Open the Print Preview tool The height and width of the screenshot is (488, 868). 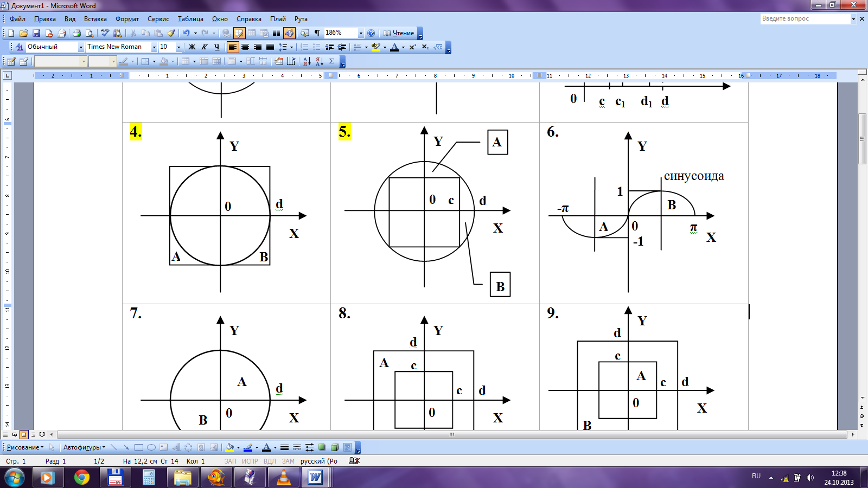click(x=90, y=33)
